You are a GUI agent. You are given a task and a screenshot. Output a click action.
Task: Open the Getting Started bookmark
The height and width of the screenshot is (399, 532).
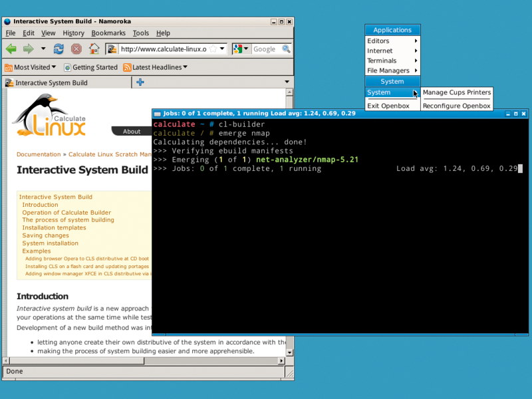click(x=90, y=67)
